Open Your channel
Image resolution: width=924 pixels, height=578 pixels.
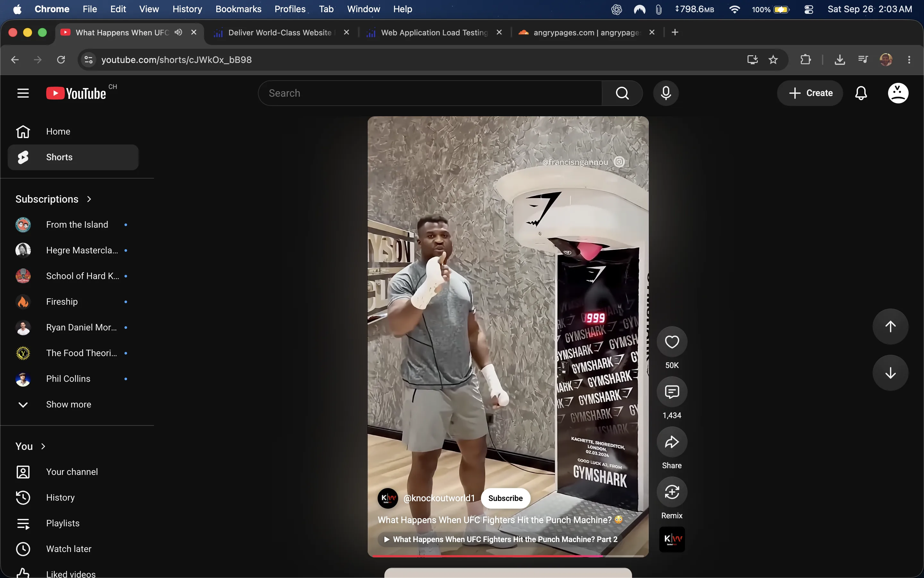(x=73, y=472)
